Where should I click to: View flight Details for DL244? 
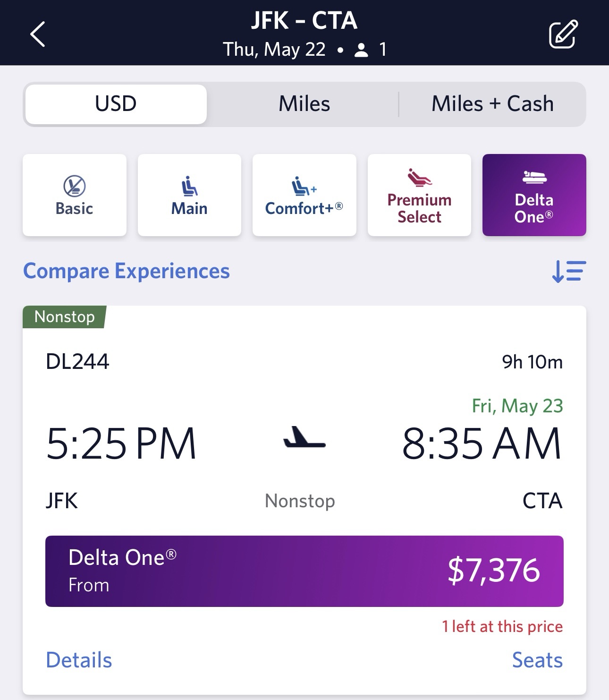pyautogui.click(x=79, y=660)
